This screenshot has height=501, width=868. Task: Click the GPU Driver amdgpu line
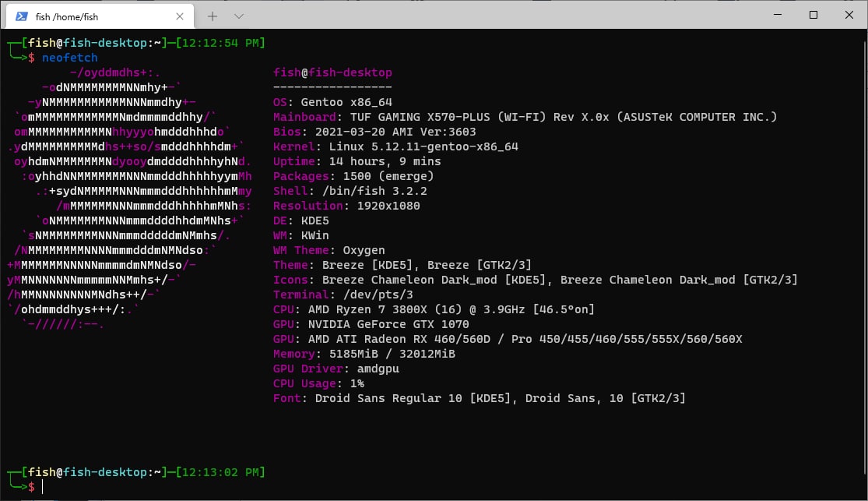point(336,369)
